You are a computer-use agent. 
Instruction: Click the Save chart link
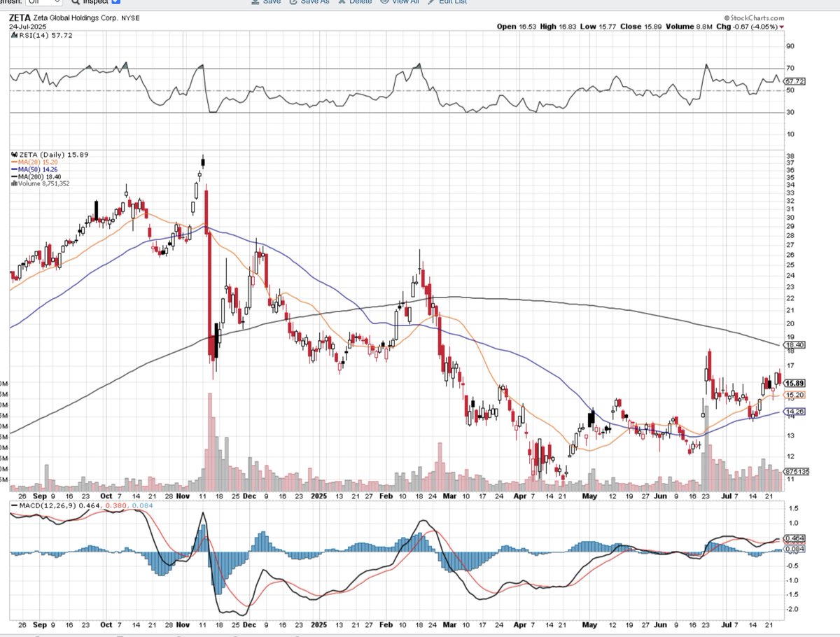point(265,2)
